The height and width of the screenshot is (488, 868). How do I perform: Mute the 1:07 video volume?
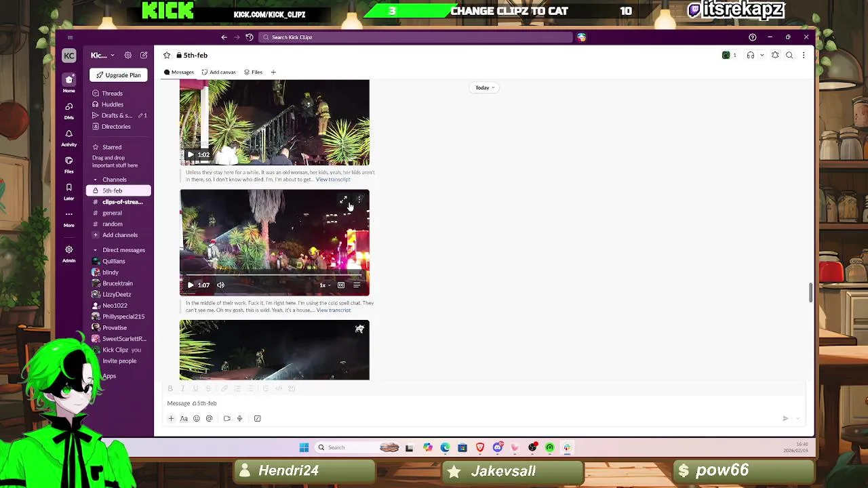(x=220, y=285)
